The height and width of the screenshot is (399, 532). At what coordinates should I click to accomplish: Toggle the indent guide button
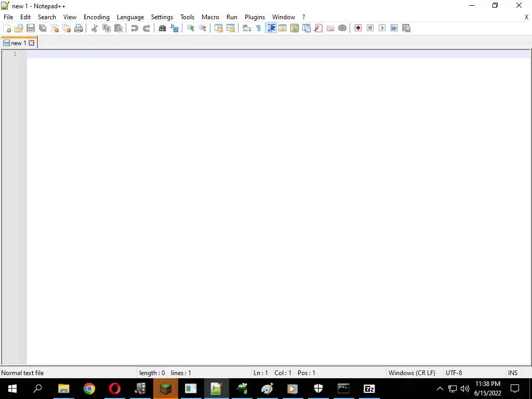pos(271,28)
